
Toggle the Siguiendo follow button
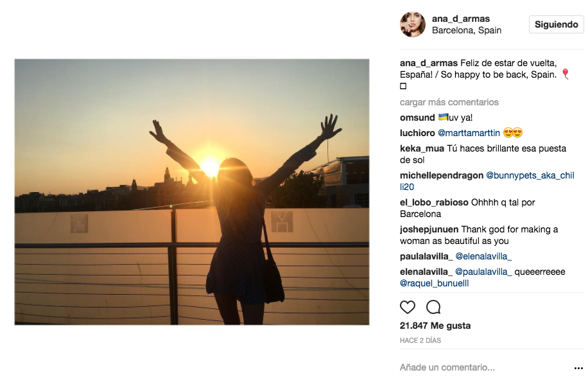(x=556, y=24)
